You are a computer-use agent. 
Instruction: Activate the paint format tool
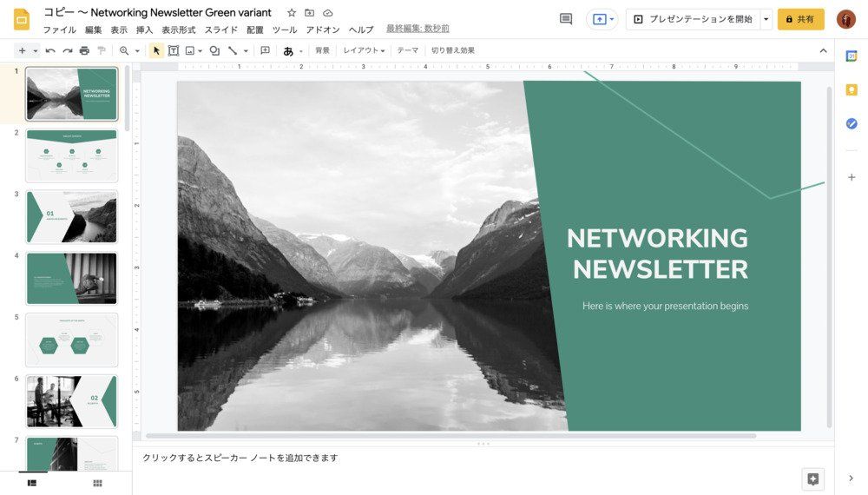click(102, 50)
